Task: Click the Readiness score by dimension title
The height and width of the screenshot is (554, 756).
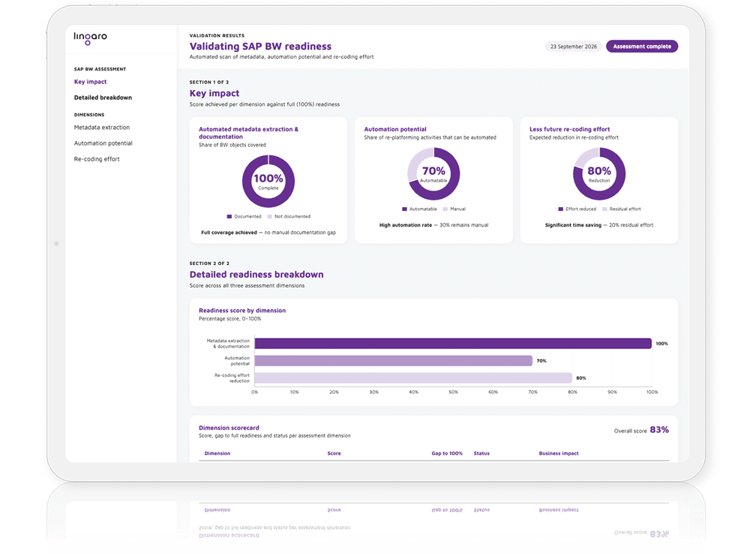Action: 242,311
